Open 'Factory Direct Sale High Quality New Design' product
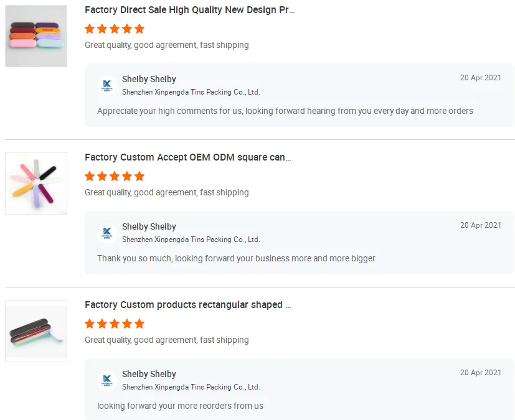Screen dimensions: 515x420 189,10
